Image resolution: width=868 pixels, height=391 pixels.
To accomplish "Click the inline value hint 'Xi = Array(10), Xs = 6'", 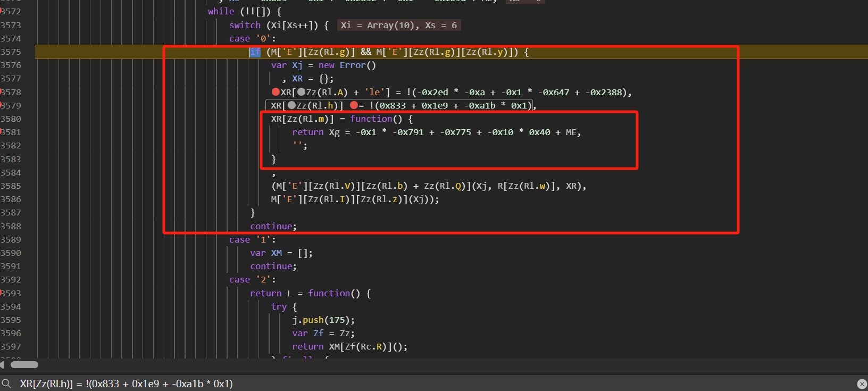I will [x=399, y=25].
